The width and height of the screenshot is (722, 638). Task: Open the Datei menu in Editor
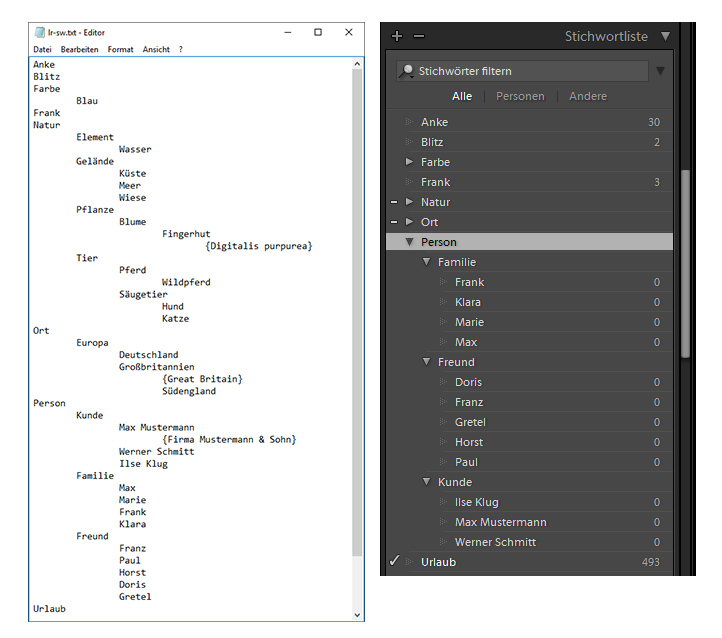pyautogui.click(x=42, y=49)
